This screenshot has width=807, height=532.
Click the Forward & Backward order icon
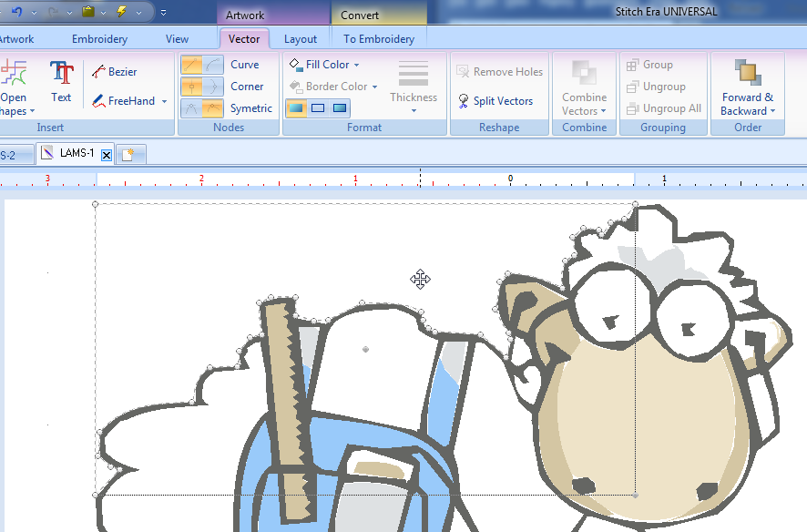[748, 73]
